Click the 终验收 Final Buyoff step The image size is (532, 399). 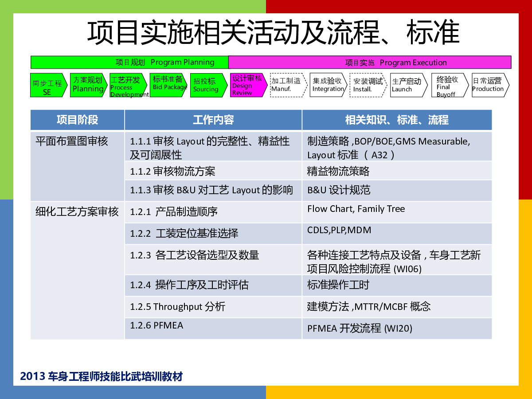(x=449, y=85)
